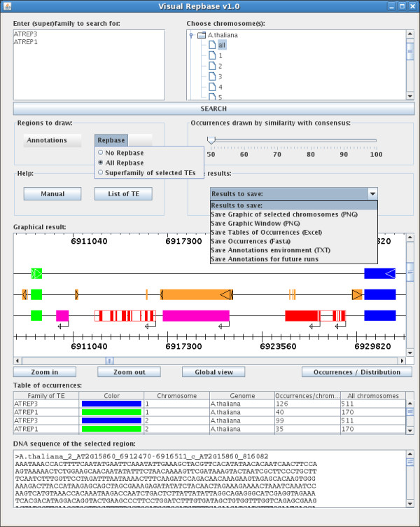Choose 'Save Annotations for future runs'
This screenshot has height=527, width=420.
click(x=265, y=259)
